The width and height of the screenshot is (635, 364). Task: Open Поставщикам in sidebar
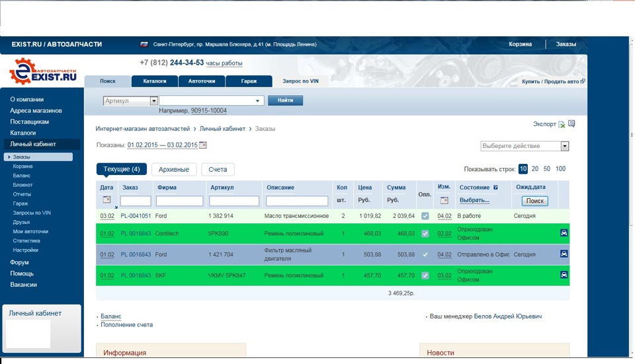[x=29, y=122]
